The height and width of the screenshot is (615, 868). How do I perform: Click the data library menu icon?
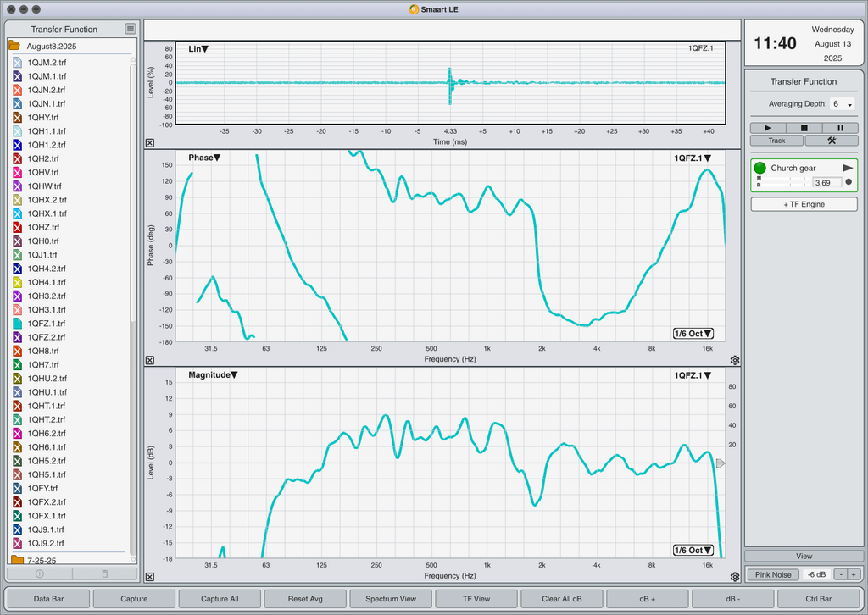[x=130, y=29]
